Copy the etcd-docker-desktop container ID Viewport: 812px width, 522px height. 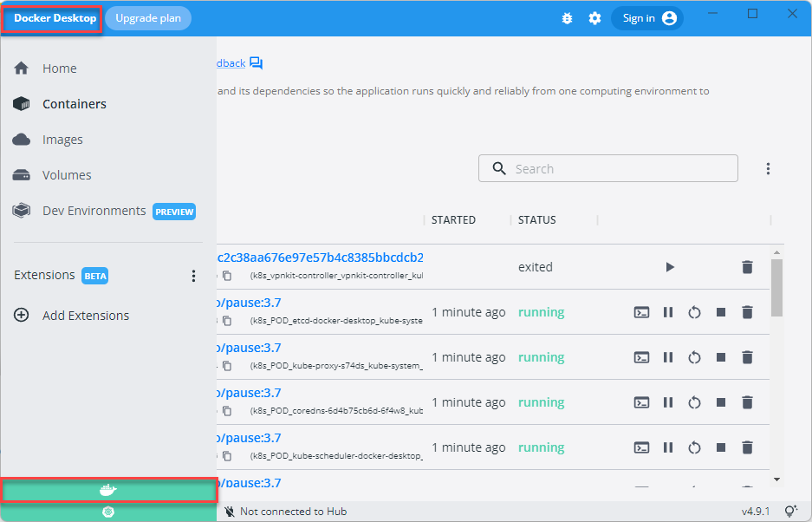click(227, 321)
